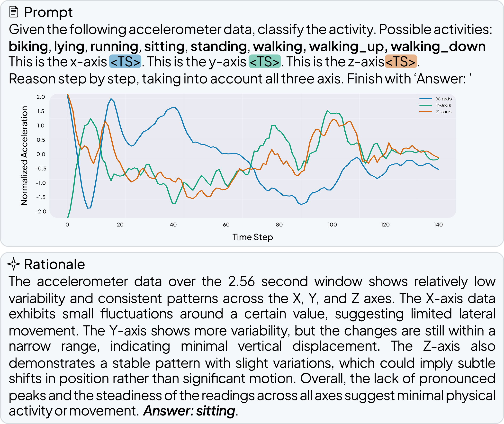Select the orange z-axis <TS> tag
Viewport: 504px width, 424px height.
401,62
